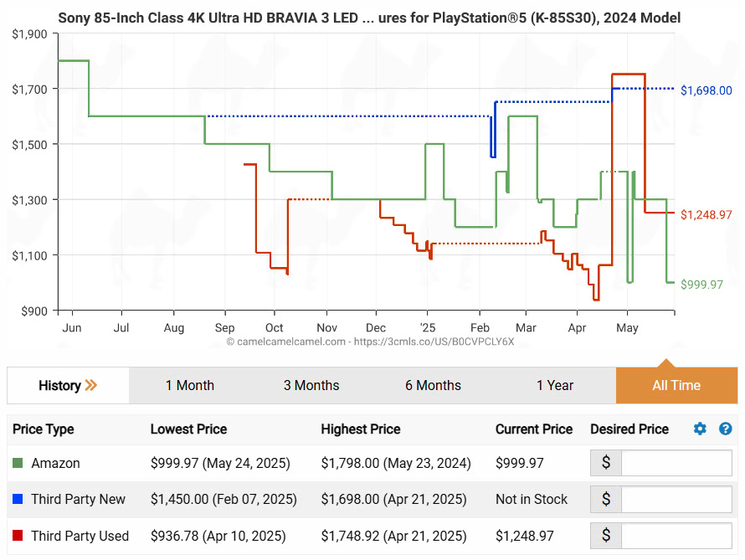Image resolution: width=745 pixels, height=560 pixels.
Task: Click the blue help question mark icon
Action: click(725, 429)
